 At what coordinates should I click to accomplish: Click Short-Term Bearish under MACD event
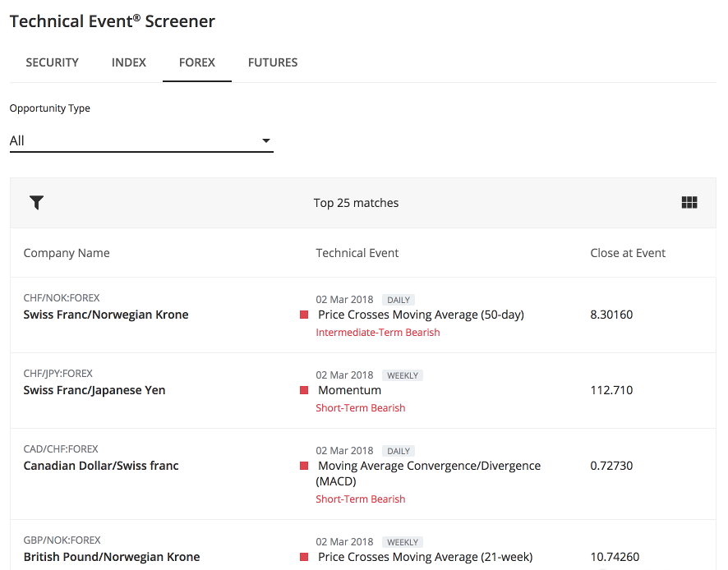tap(360, 499)
